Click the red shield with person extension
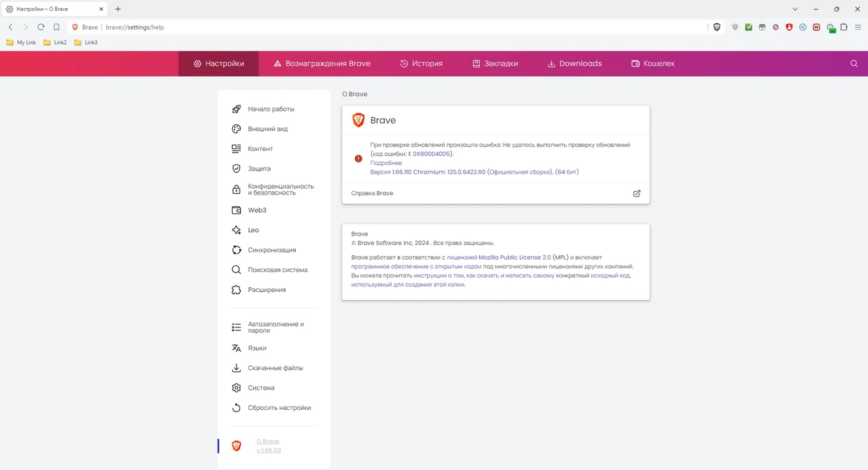This screenshot has height=470, width=868. click(789, 27)
